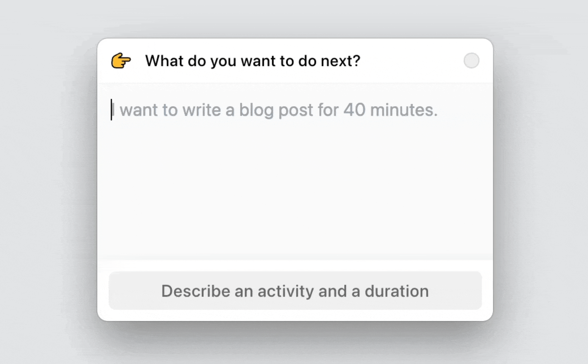Click "Describe an activity and a duration" button
The width and height of the screenshot is (588, 364).
click(295, 291)
